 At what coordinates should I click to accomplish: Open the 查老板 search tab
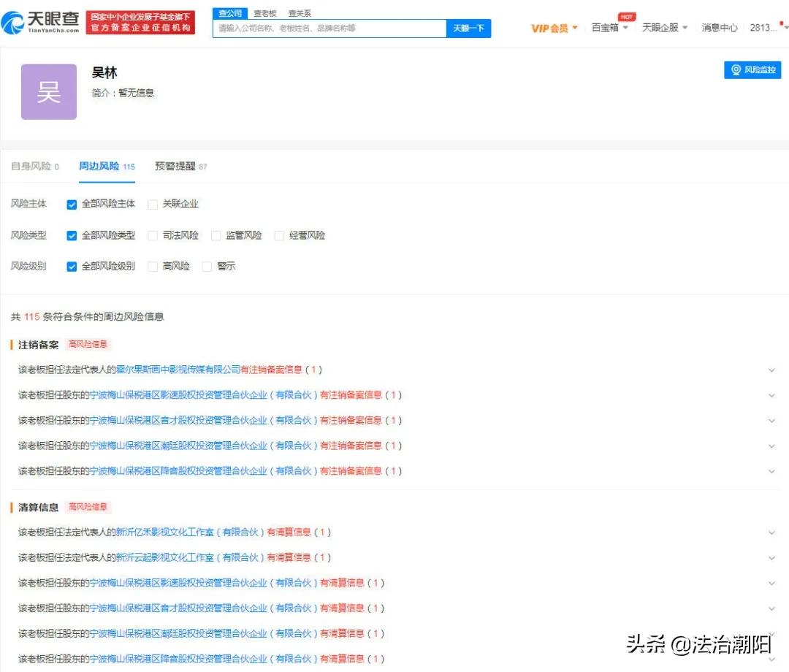(x=265, y=12)
